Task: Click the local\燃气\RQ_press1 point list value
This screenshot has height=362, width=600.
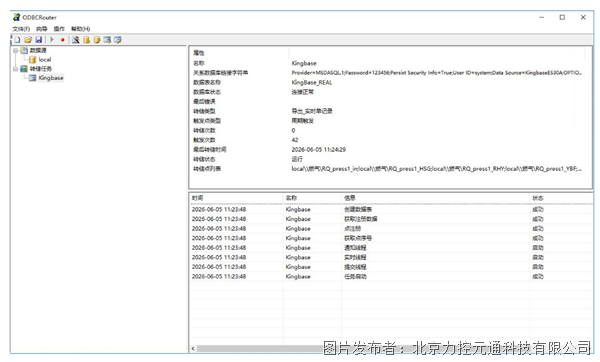Action: point(437,169)
